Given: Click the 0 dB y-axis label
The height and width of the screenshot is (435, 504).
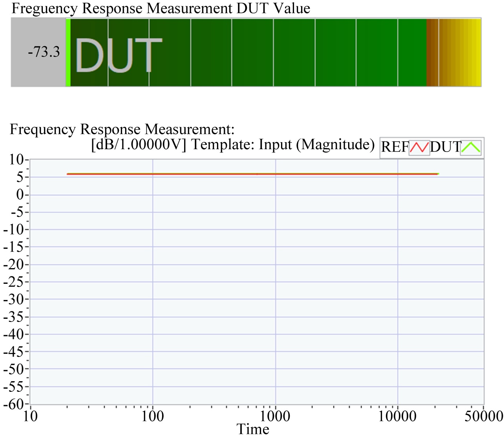Looking at the screenshot, I should pos(20,195).
